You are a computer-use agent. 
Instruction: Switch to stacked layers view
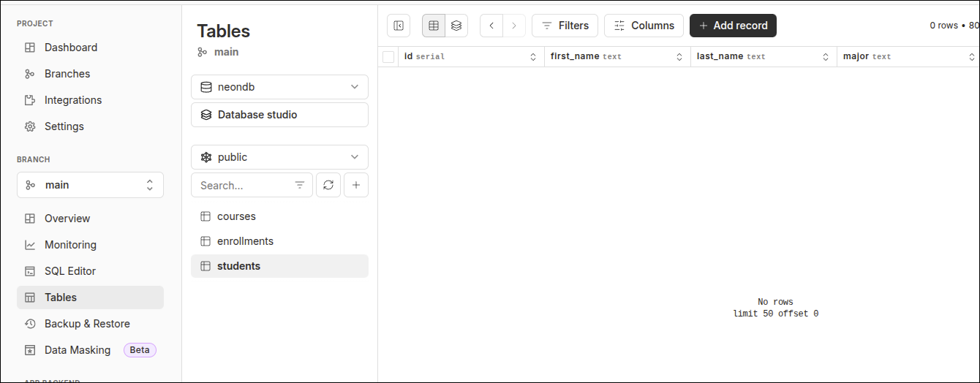pos(456,26)
